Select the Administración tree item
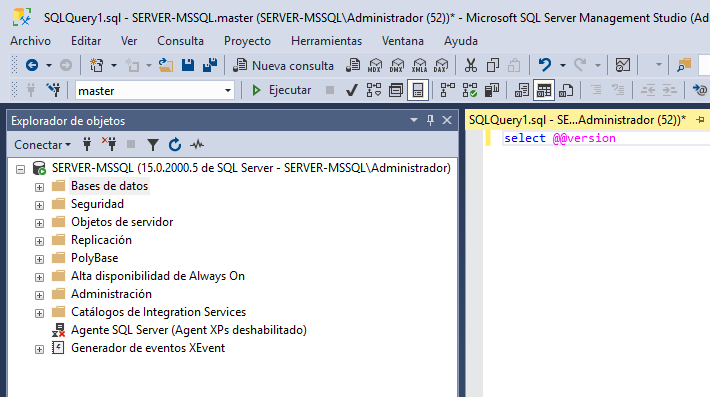This screenshot has width=710, height=397. (x=111, y=294)
